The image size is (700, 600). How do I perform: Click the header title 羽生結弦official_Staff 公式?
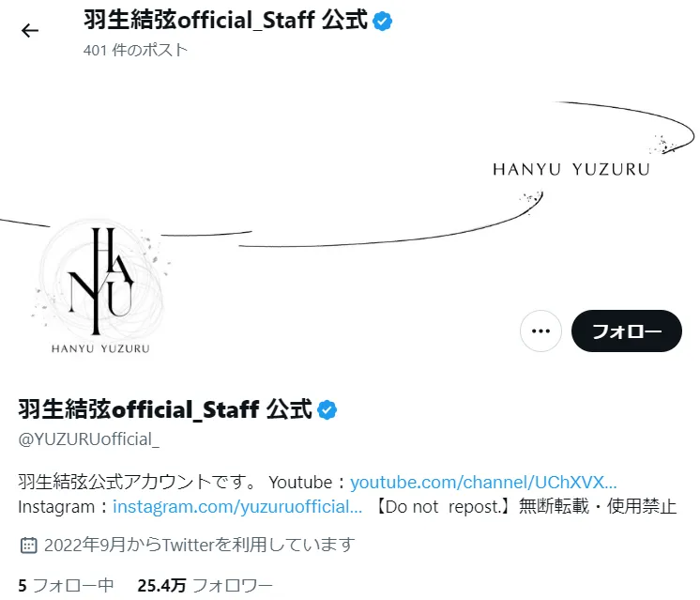(x=225, y=20)
